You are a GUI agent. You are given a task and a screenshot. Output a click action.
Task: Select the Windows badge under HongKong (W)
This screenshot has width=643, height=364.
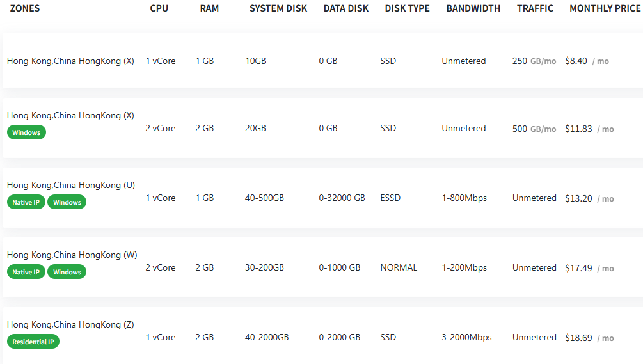coord(67,272)
